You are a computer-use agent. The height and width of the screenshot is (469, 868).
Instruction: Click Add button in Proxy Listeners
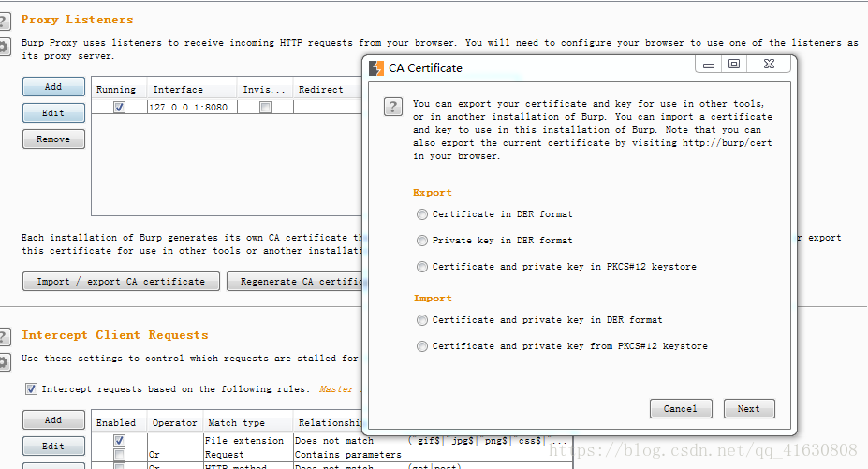(x=53, y=87)
